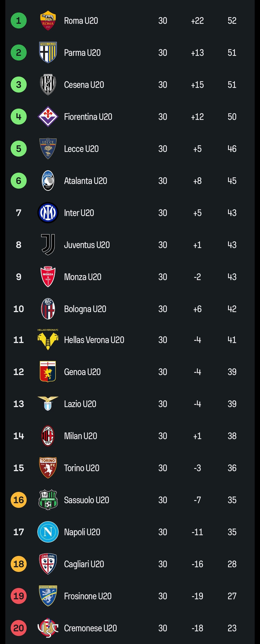Select the red position 19 badge
Viewport: 260px width, 644px height.
(19, 596)
